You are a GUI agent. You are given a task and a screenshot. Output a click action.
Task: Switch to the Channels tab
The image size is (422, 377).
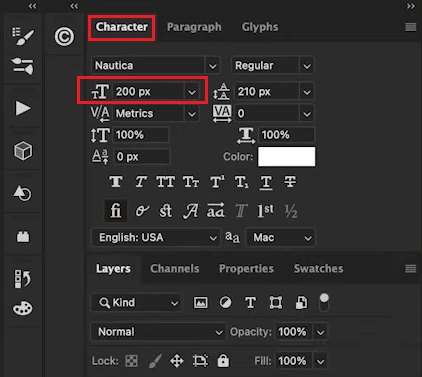[175, 269]
